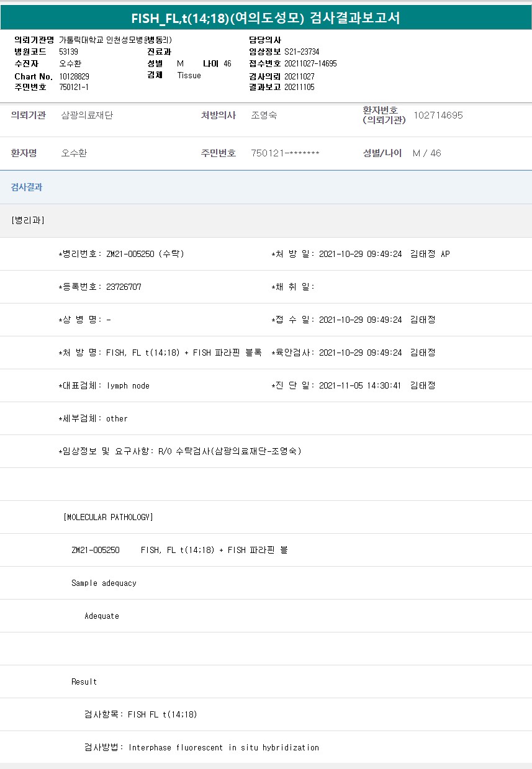Select hospital code value 53139

(68, 52)
